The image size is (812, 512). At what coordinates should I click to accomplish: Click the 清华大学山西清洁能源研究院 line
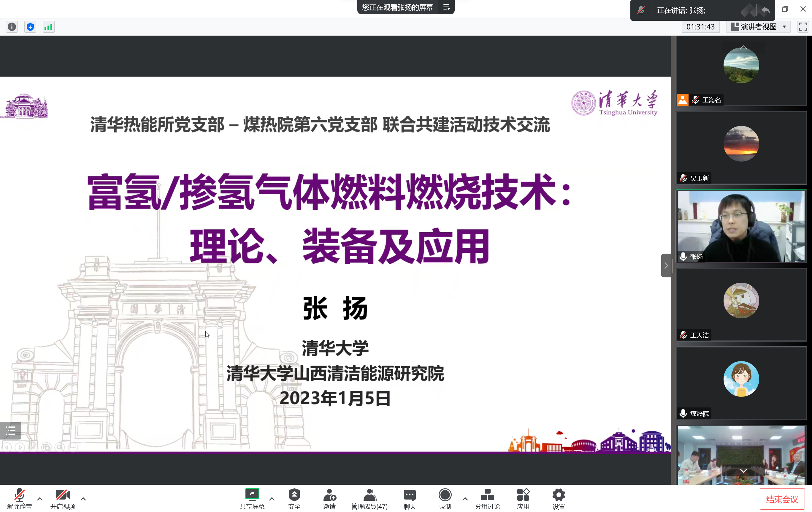tap(335, 373)
